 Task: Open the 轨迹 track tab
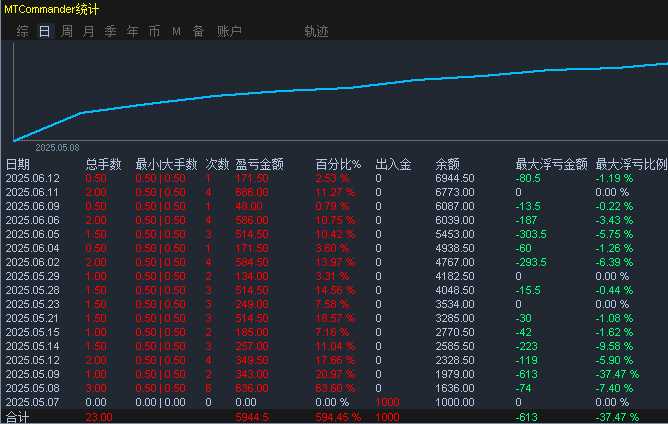click(316, 31)
